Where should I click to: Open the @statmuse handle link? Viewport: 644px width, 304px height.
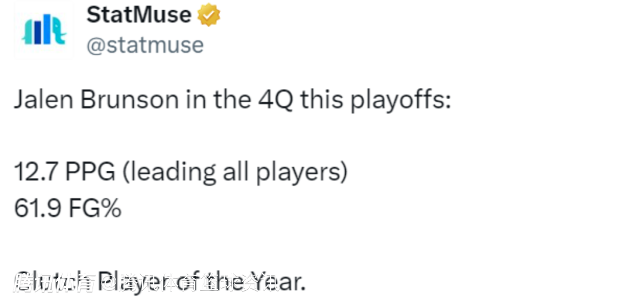[145, 45]
